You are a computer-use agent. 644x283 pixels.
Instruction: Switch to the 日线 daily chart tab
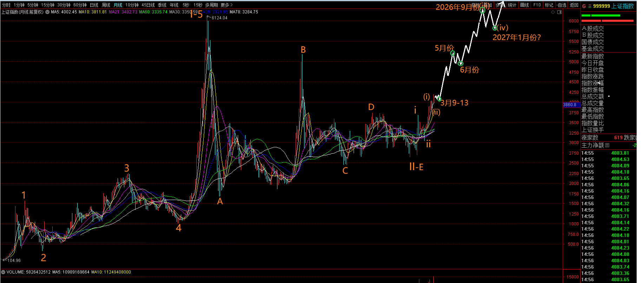pyautogui.click(x=94, y=5)
